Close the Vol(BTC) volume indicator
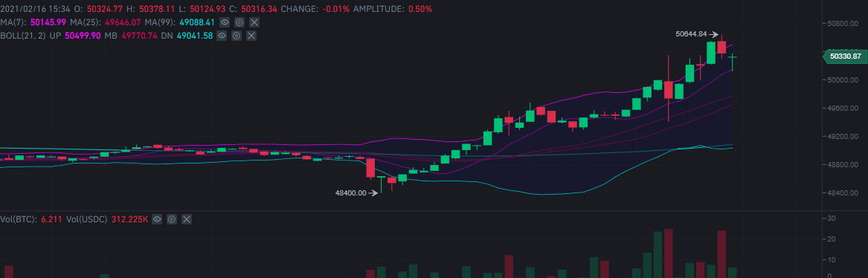The width and height of the screenshot is (868, 278). tap(187, 219)
